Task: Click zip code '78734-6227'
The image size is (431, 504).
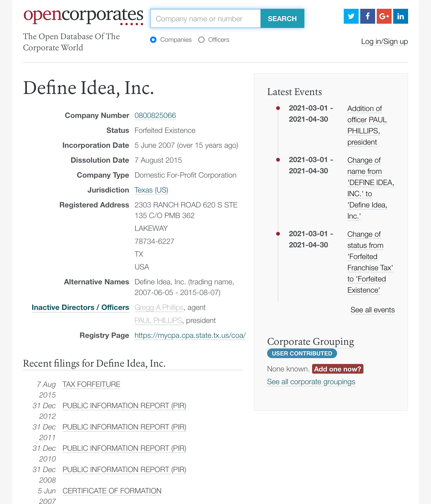Action: point(154,241)
